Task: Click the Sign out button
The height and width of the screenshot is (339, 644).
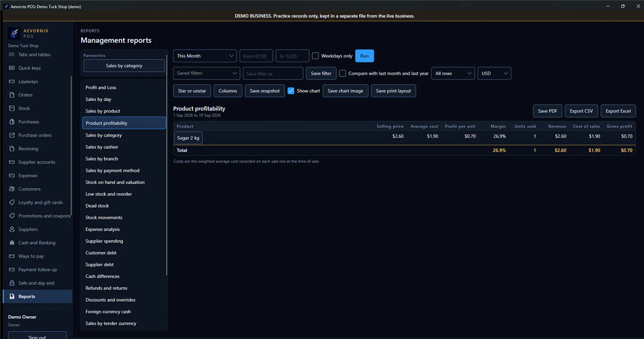Action: click(37, 336)
